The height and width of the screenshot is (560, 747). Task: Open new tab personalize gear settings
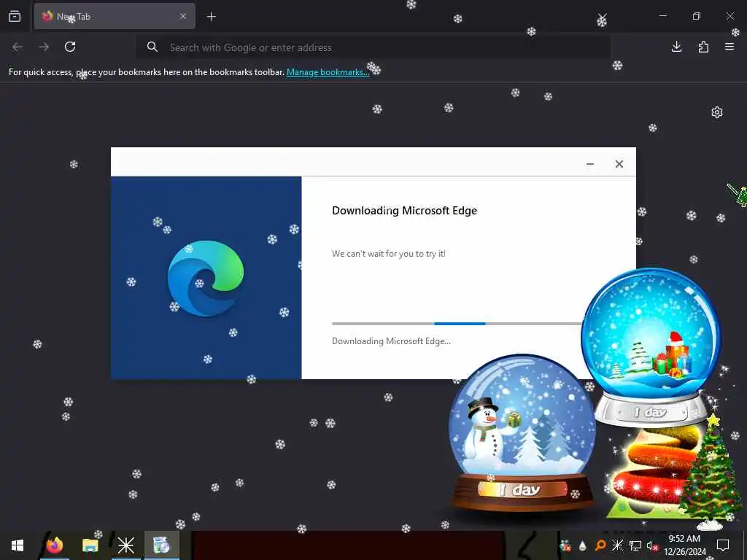coord(717,112)
